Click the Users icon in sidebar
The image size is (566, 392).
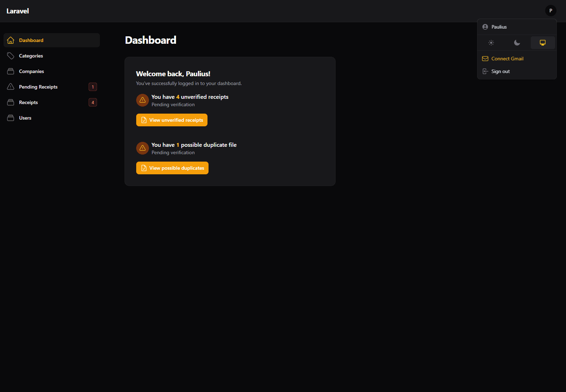pyautogui.click(x=11, y=118)
